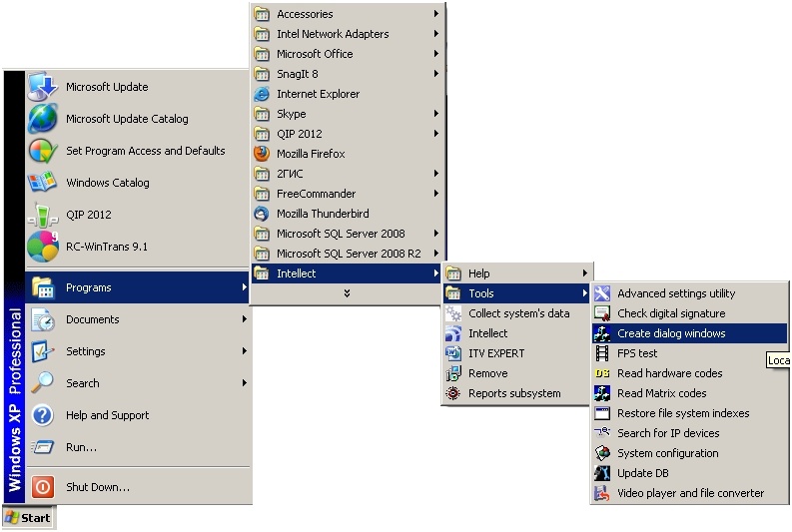Open the Run... dialog entry
This screenshot has width=792, height=532.
click(x=137, y=447)
